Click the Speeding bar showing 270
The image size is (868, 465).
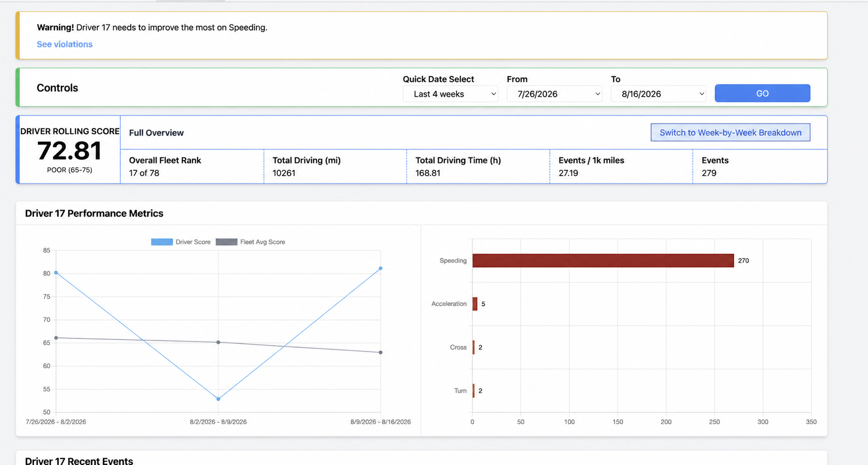tap(603, 260)
